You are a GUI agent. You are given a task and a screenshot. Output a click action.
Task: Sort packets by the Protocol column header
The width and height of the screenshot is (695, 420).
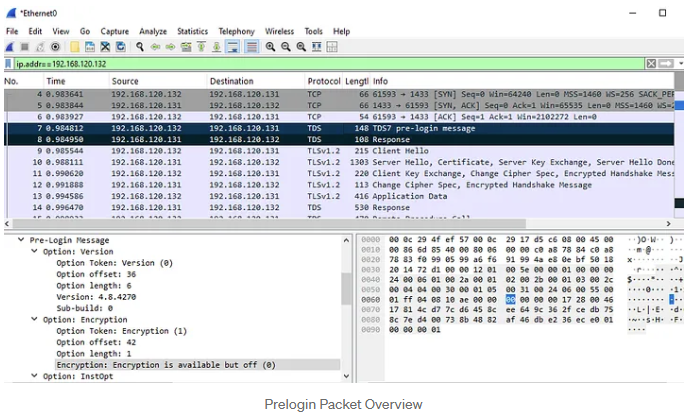[x=324, y=80]
